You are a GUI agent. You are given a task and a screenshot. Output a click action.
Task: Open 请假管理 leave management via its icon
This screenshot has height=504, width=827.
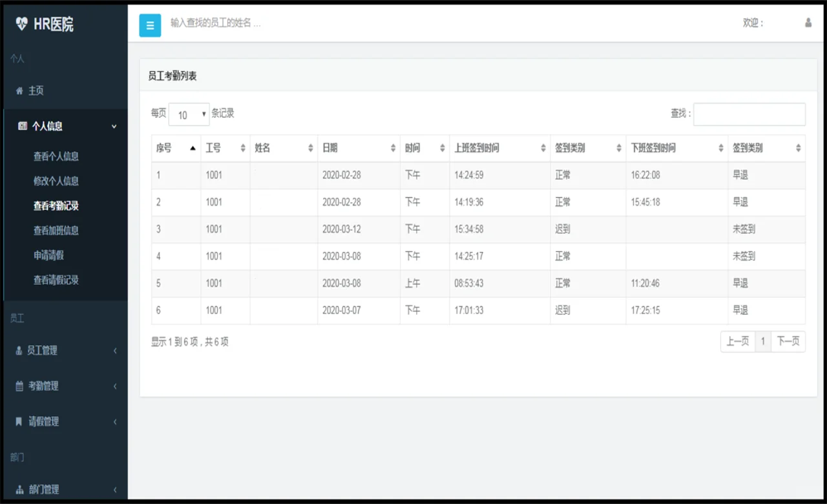coord(18,422)
